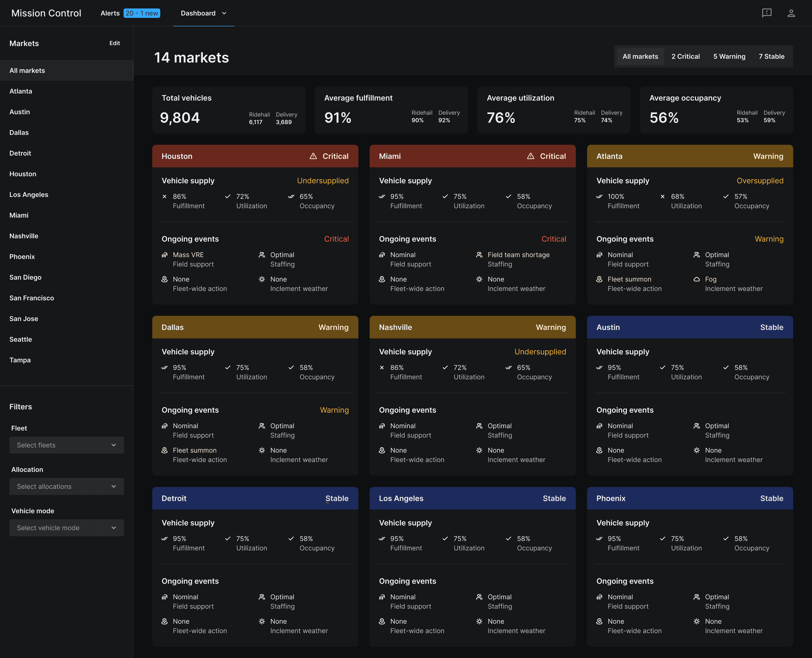Click Houston's Optimal staffing icon
Viewport: 812px width, 658px height.
[x=262, y=255]
